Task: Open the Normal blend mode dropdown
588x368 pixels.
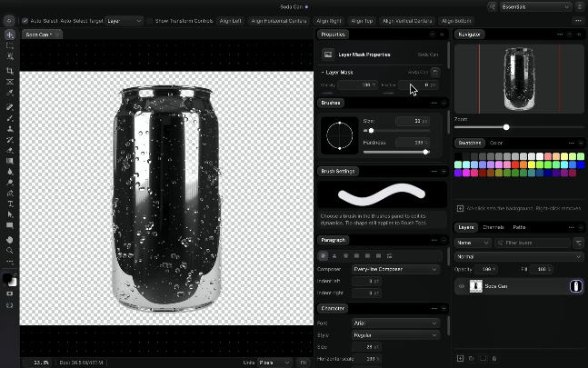Action: 519,257
